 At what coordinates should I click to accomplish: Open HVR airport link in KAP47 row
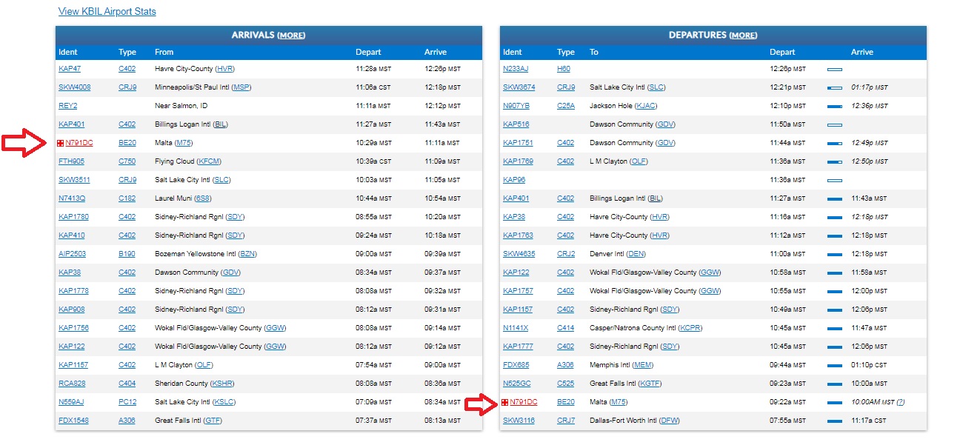(225, 69)
